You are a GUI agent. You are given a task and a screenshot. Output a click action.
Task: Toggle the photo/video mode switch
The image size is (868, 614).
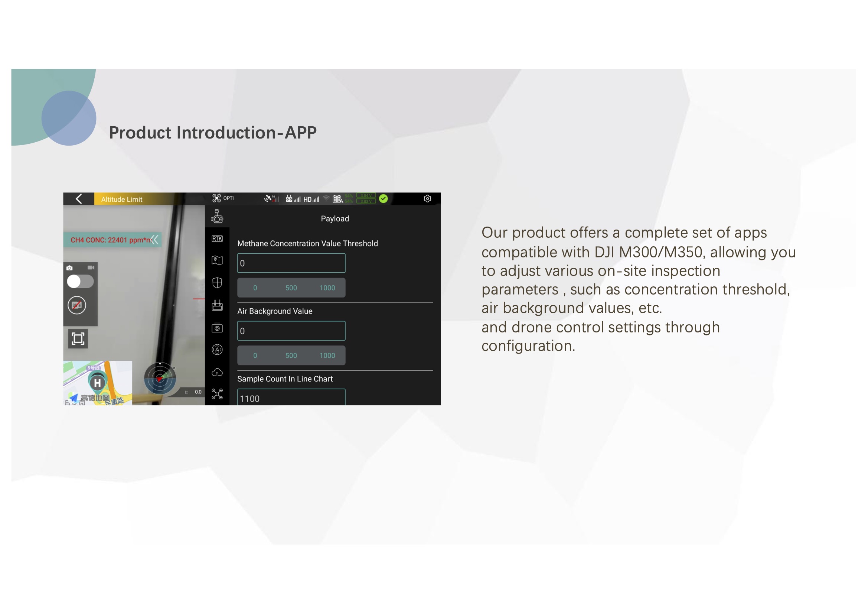pos(80,282)
